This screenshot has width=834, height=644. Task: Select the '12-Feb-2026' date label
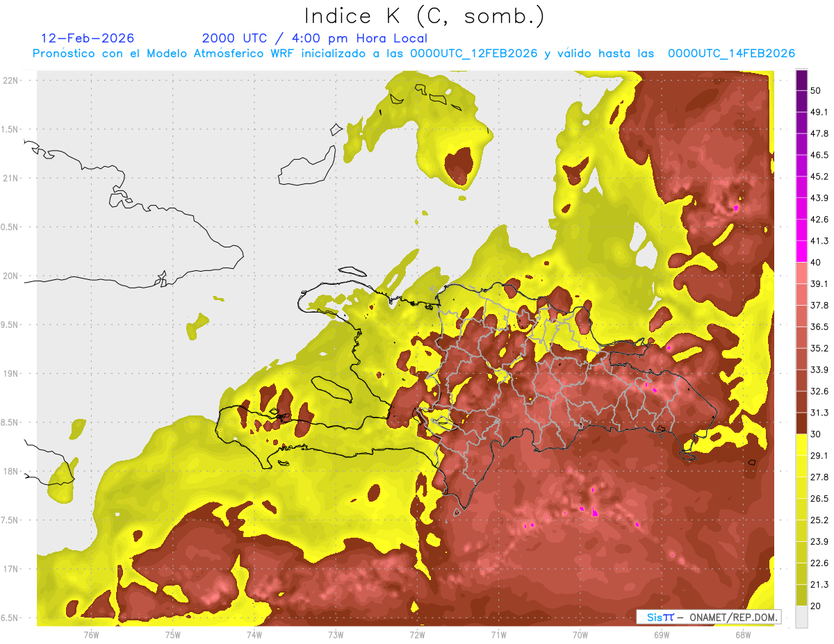click(88, 38)
